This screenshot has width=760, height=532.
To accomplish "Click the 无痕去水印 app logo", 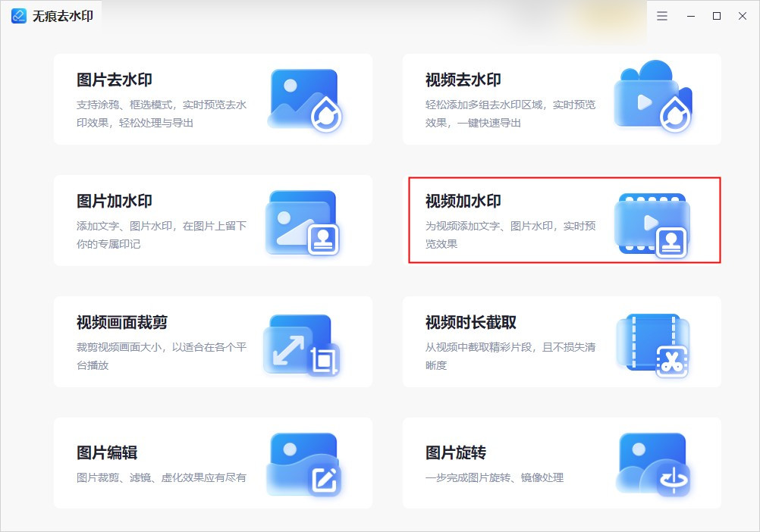I will pyautogui.click(x=17, y=15).
